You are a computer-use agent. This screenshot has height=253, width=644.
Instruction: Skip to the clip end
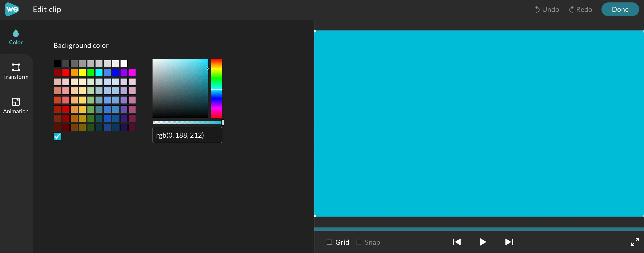click(509, 242)
